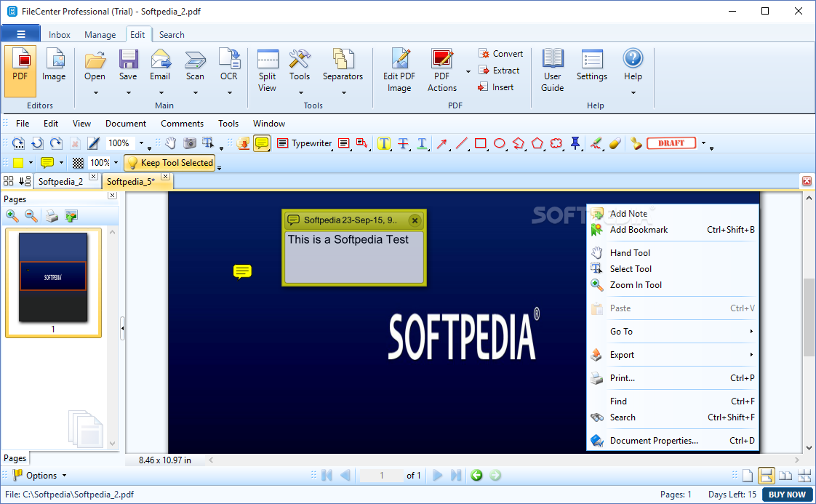Open the Callout text tool
816x504 pixels.
tap(361, 143)
